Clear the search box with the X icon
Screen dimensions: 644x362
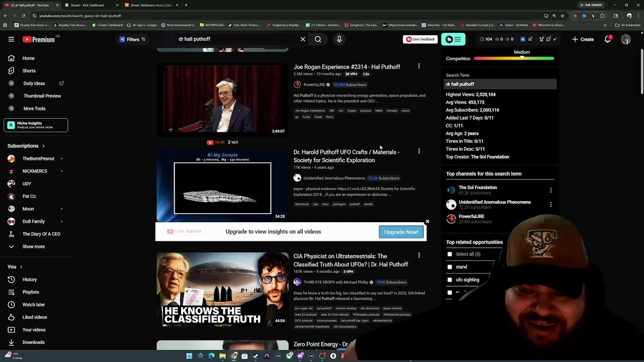click(x=303, y=39)
